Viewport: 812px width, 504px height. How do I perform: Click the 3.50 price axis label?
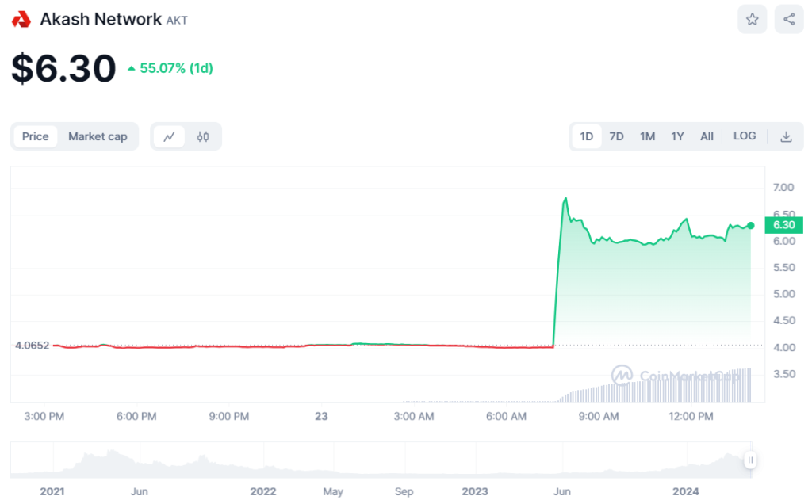click(x=784, y=374)
